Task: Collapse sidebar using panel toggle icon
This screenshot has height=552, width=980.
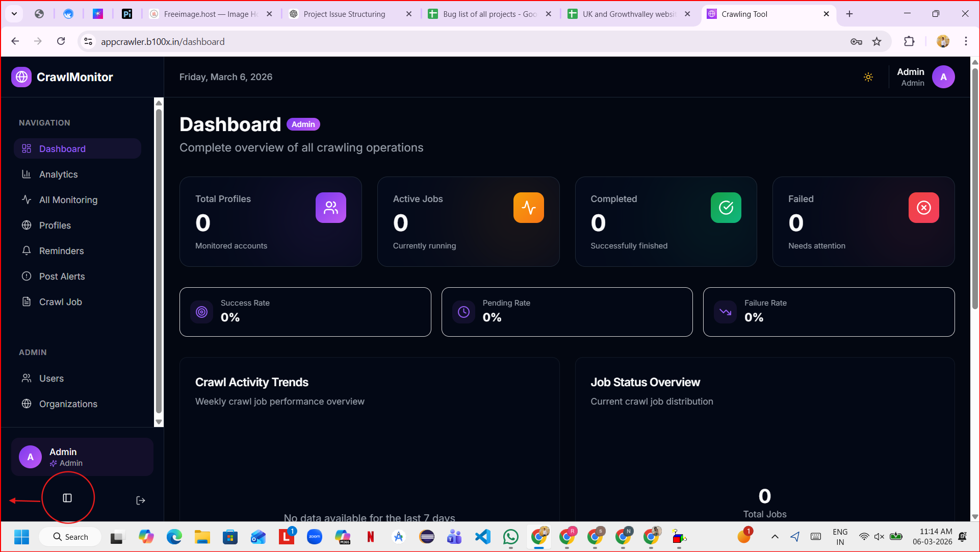Action: pos(67,498)
